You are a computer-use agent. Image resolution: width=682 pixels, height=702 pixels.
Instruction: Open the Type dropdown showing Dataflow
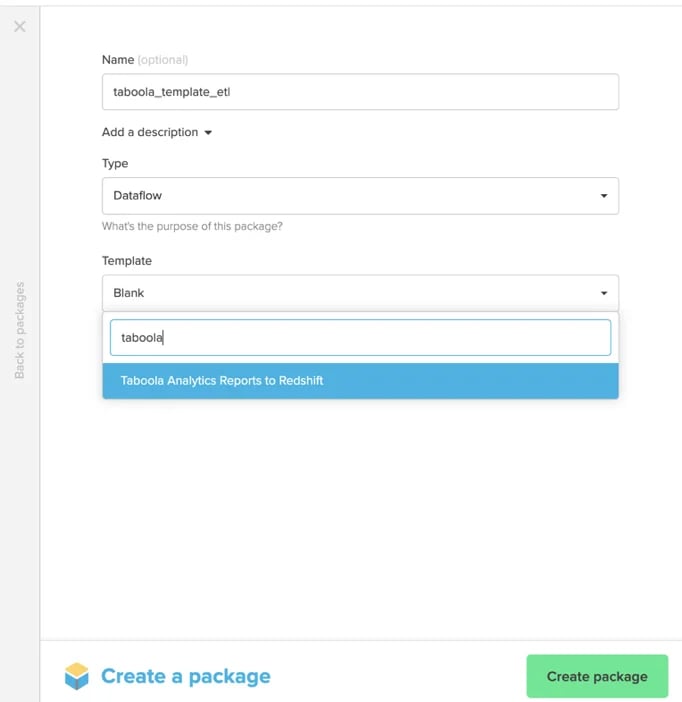point(360,196)
